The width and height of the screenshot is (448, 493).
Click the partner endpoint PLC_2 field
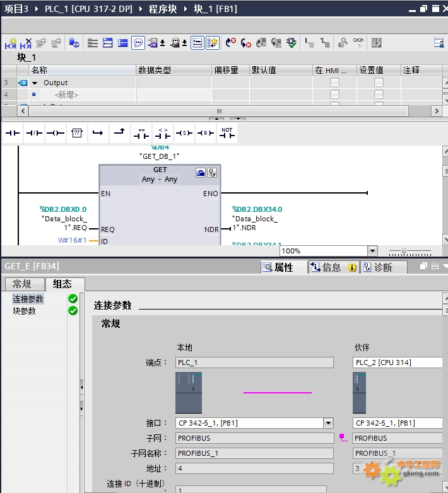point(398,362)
